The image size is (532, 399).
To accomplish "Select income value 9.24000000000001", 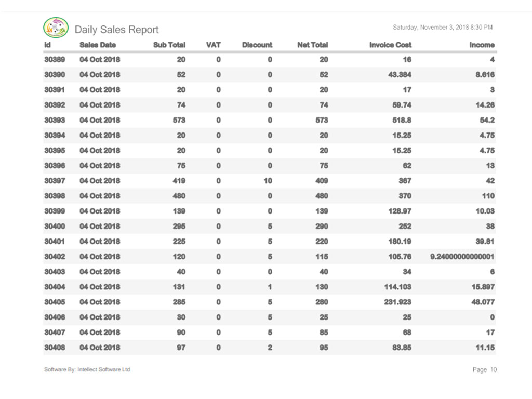I will [462, 257].
